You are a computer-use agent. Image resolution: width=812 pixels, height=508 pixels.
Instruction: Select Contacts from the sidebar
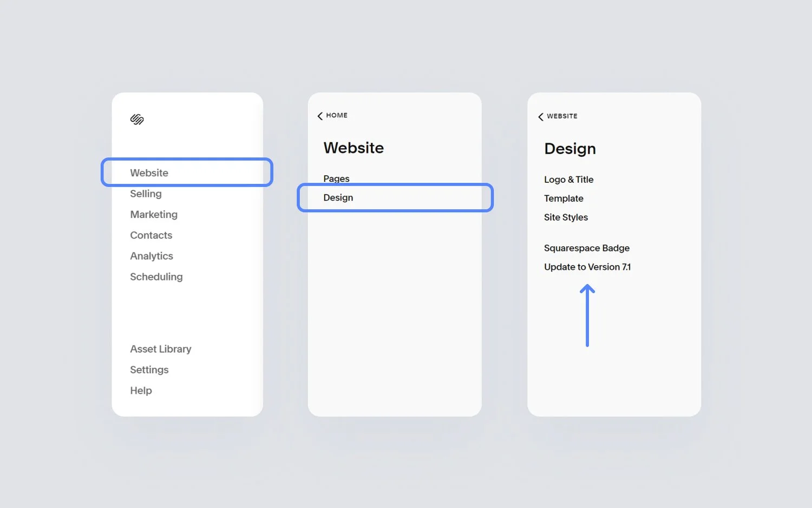tap(151, 235)
